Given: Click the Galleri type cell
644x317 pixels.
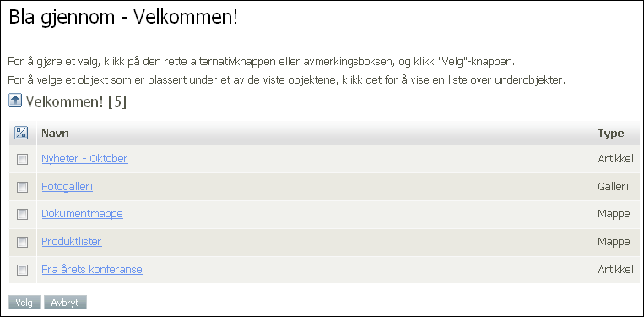Looking at the screenshot, I should click(614, 187).
